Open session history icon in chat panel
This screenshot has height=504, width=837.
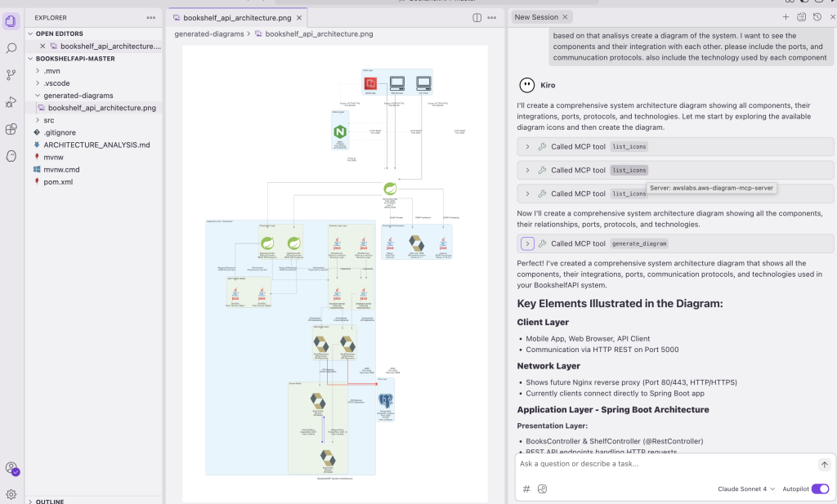[817, 16]
